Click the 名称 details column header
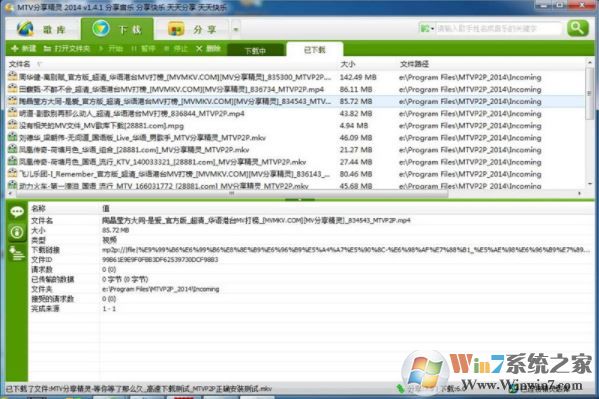Viewport: 599px width, 399px height. [38, 208]
